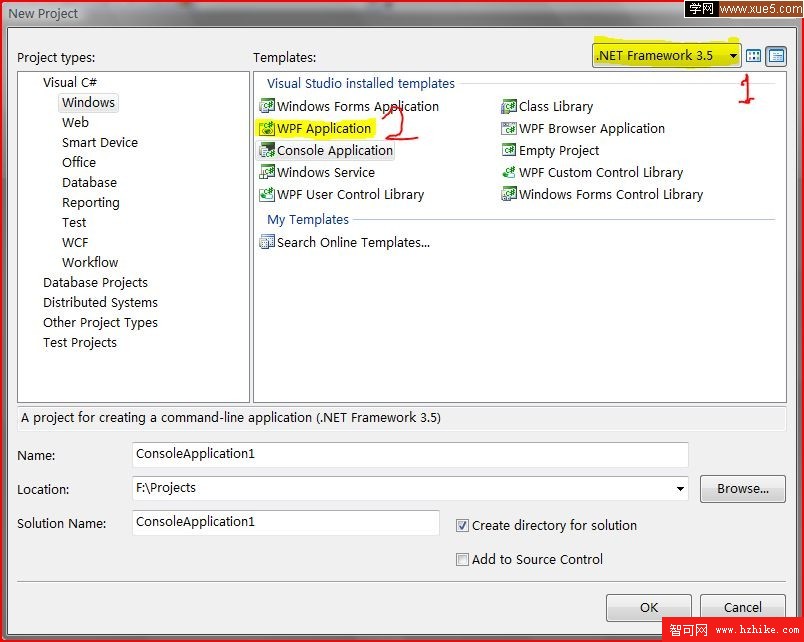This screenshot has width=804, height=642.
Task: Select the Console Application template label
Action: click(335, 150)
